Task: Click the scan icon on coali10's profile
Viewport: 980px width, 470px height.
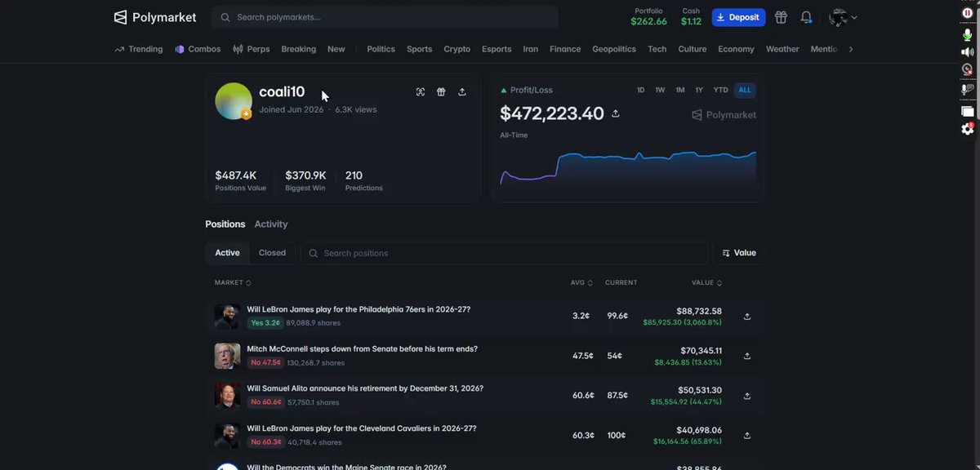Action: pos(421,92)
